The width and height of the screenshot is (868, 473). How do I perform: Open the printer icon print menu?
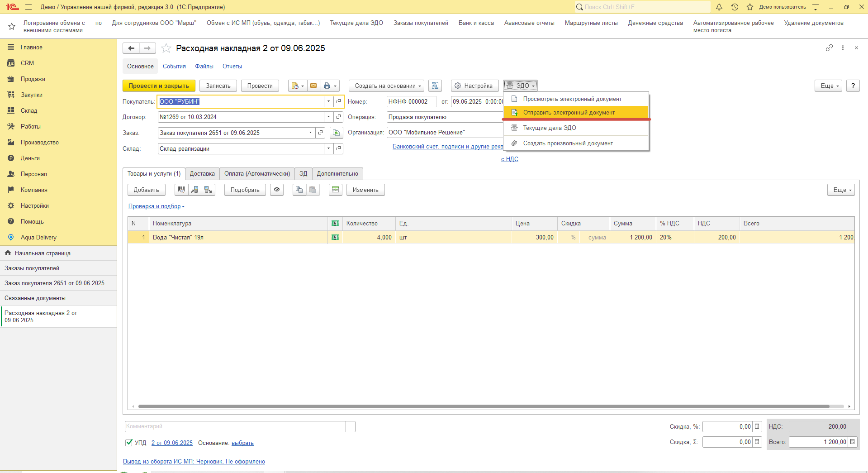click(330, 86)
